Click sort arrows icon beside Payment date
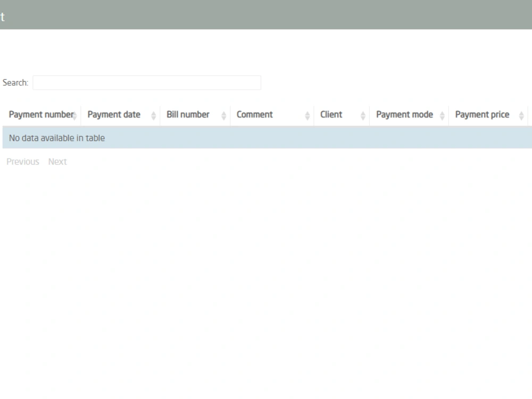The width and height of the screenshot is (532, 399). click(153, 116)
